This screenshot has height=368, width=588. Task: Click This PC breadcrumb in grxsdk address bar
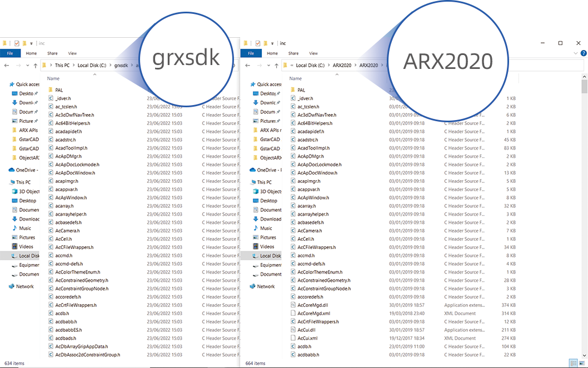pos(62,65)
